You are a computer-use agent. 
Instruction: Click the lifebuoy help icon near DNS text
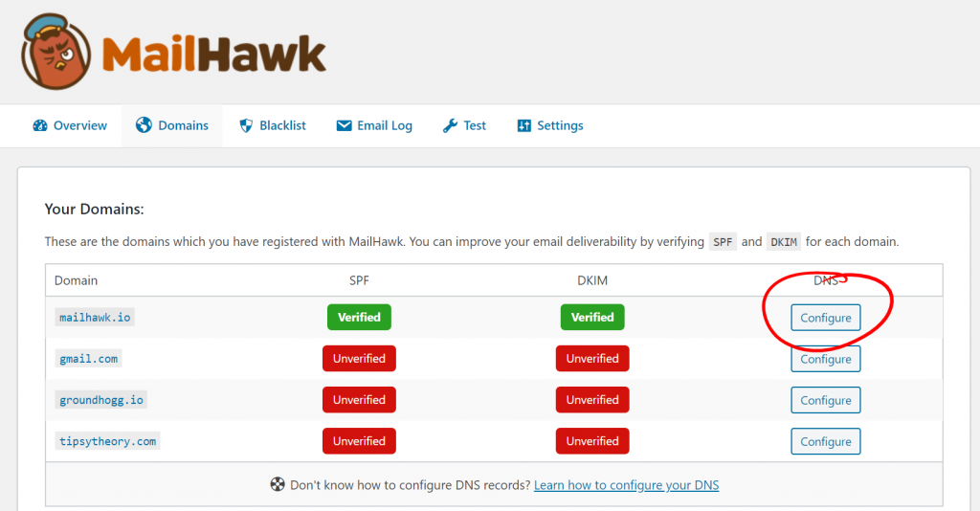pyautogui.click(x=278, y=484)
